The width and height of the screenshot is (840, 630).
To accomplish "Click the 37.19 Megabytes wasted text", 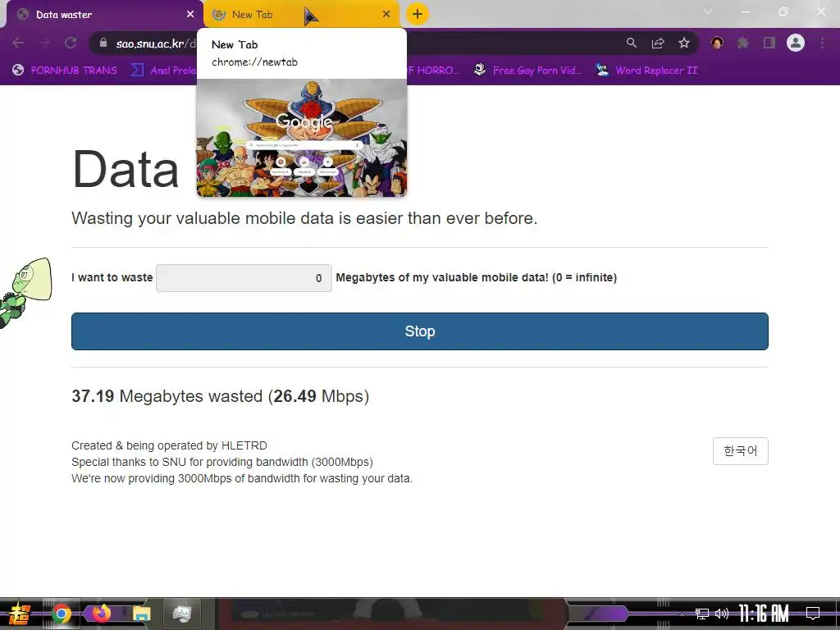I will point(220,396).
